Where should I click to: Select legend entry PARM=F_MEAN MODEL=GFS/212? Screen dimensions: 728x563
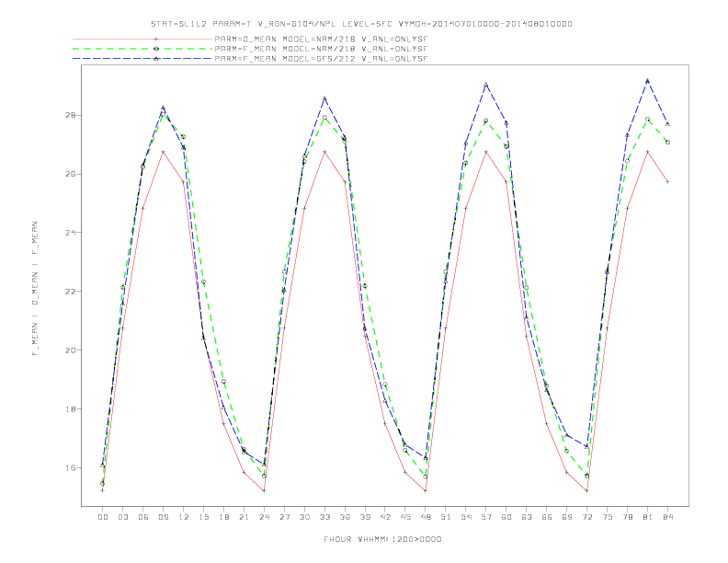(321, 59)
